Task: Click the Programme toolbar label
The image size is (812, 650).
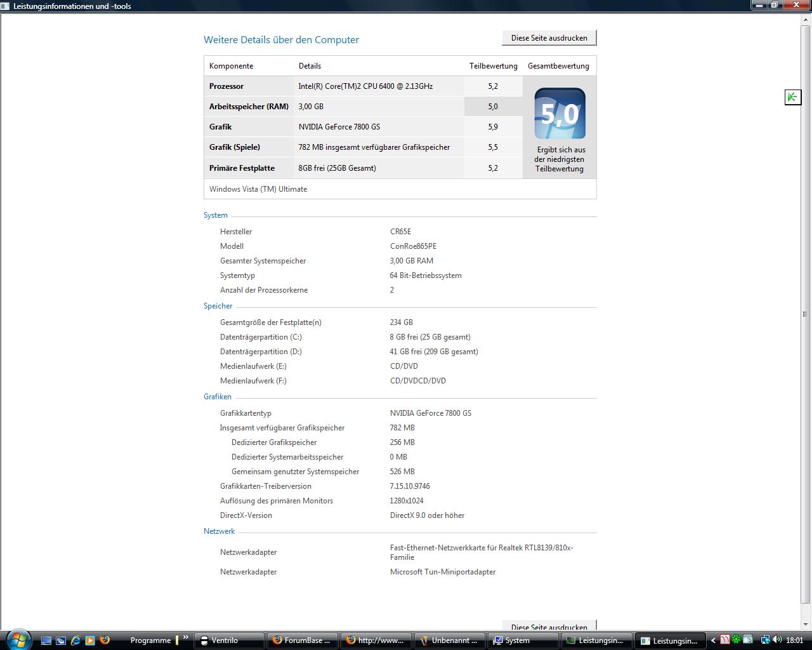Action: (150, 640)
